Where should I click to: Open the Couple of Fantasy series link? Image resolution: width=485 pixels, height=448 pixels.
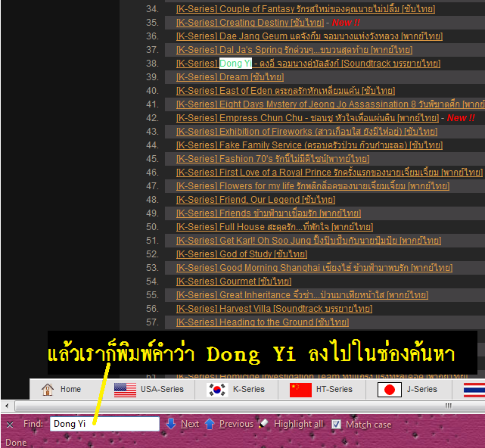(306, 9)
